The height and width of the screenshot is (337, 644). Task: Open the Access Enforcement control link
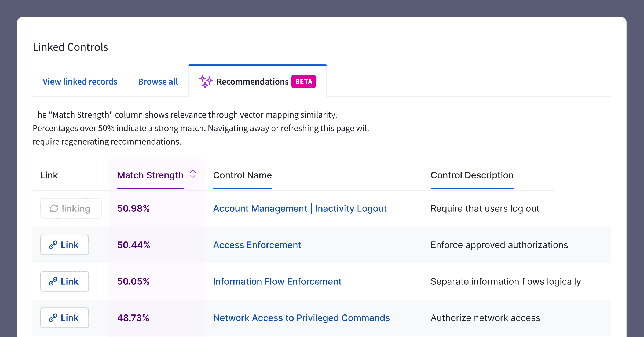click(257, 245)
